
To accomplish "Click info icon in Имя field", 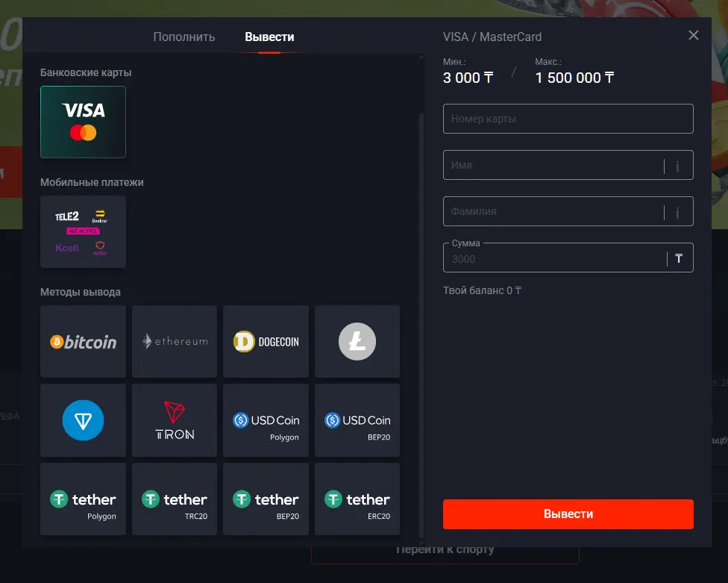I will click(x=677, y=166).
